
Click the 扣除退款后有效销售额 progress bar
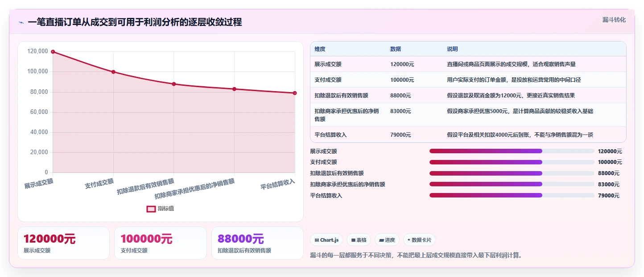tap(512, 173)
